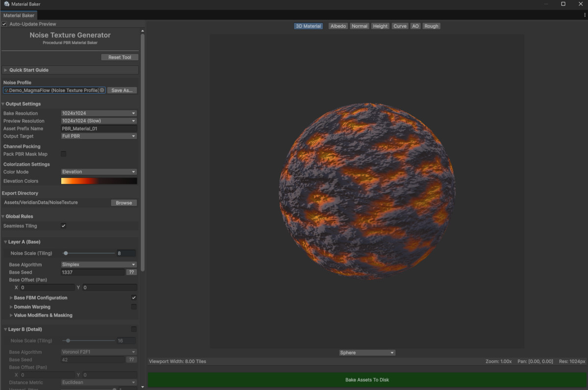588x390 pixels.
Task: Open Layer B Voronoi F2F1 algorithm dropdown
Action: pyautogui.click(x=98, y=352)
